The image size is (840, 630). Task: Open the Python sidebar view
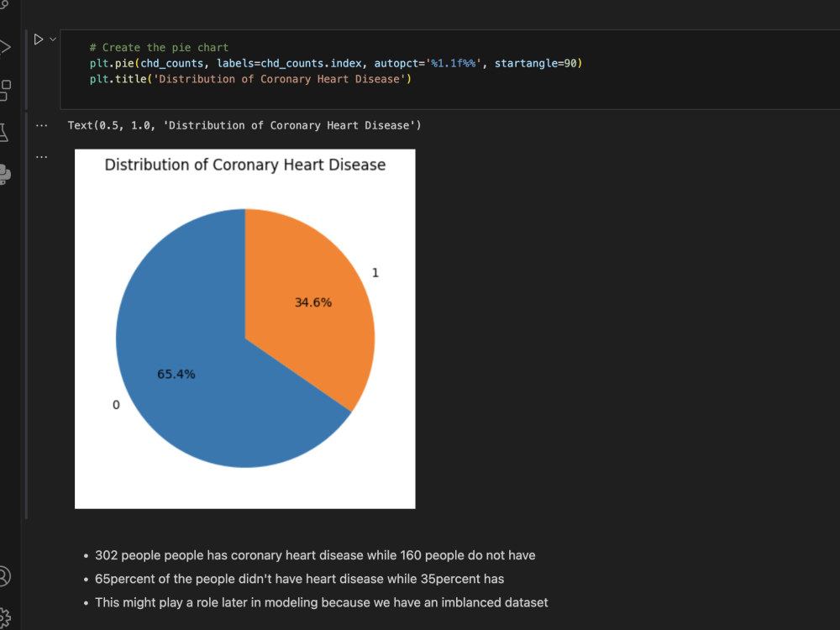click(x=5, y=174)
